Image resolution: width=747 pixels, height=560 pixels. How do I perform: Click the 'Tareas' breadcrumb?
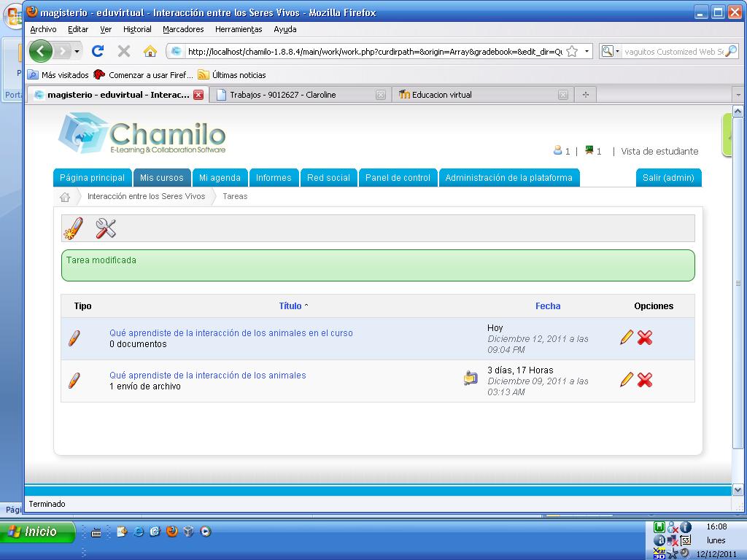tap(235, 196)
